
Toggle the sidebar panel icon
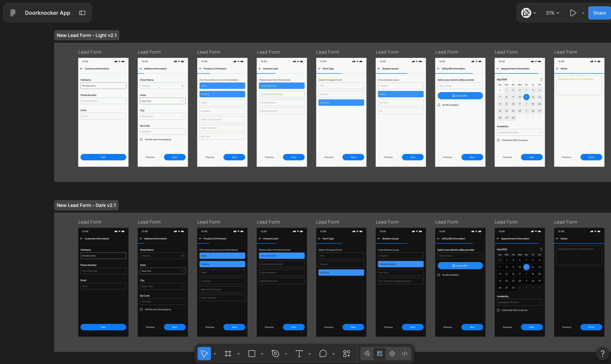pos(82,13)
